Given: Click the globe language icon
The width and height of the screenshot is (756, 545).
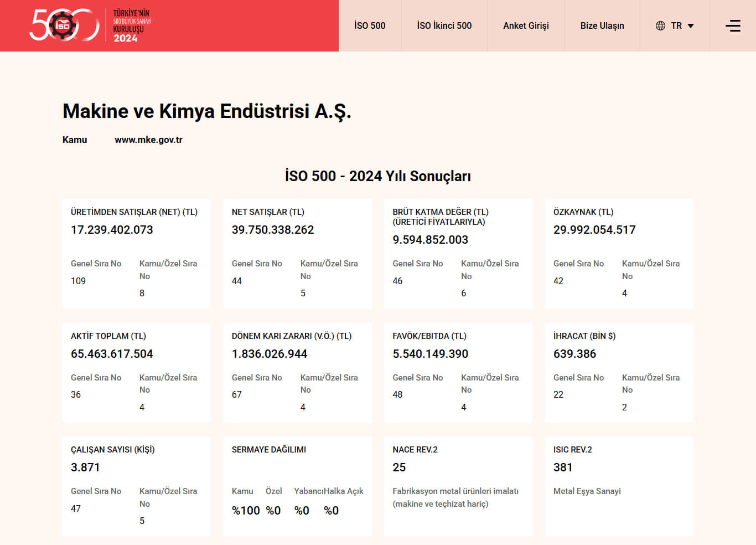Looking at the screenshot, I should click(660, 25).
